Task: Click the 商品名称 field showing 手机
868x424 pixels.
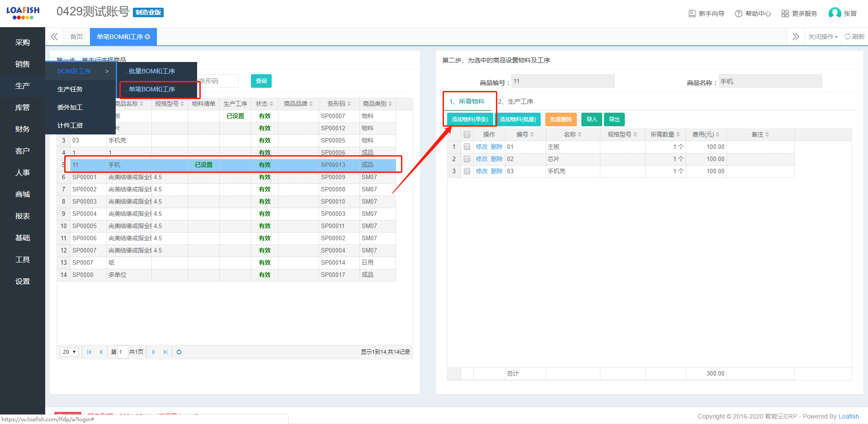Action: 770,81
